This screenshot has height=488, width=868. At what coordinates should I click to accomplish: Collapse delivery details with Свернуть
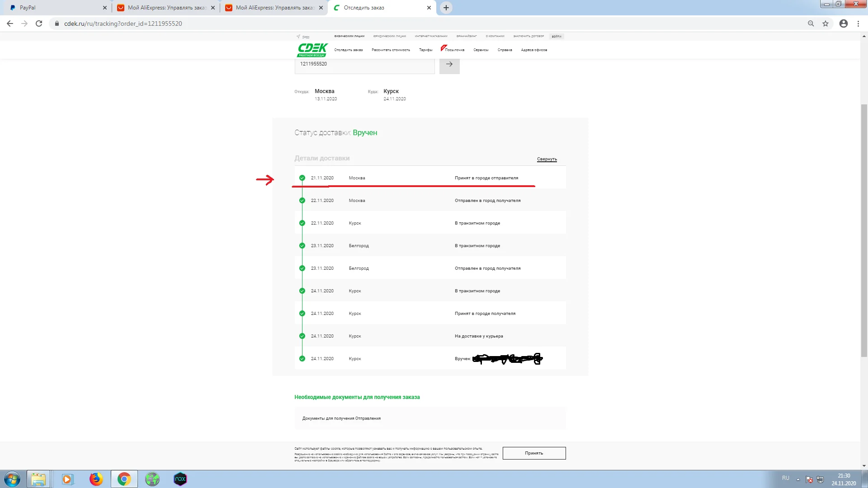click(547, 159)
